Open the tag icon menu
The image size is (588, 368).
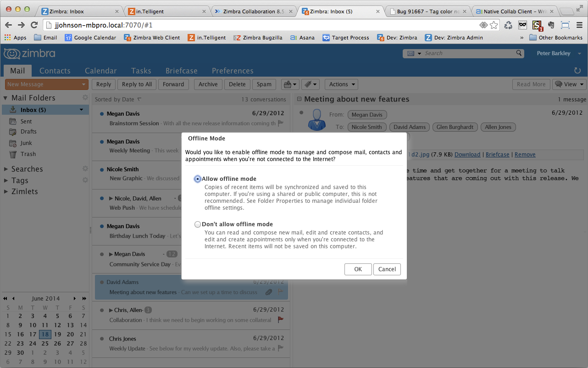click(x=311, y=84)
